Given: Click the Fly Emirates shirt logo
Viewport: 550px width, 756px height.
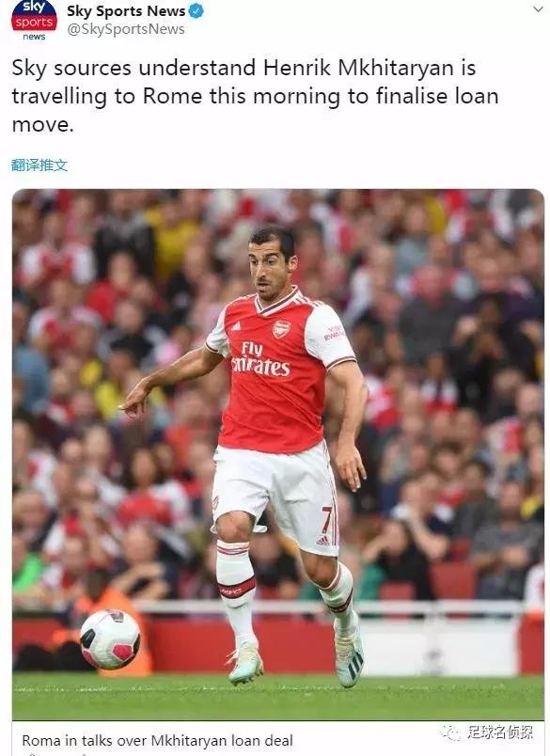Looking at the screenshot, I should 260,359.
